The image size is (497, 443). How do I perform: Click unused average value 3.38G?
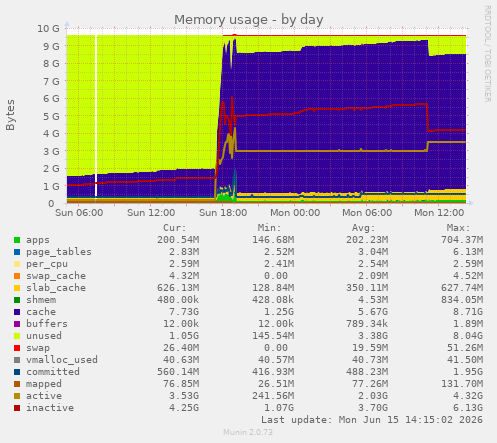click(373, 336)
